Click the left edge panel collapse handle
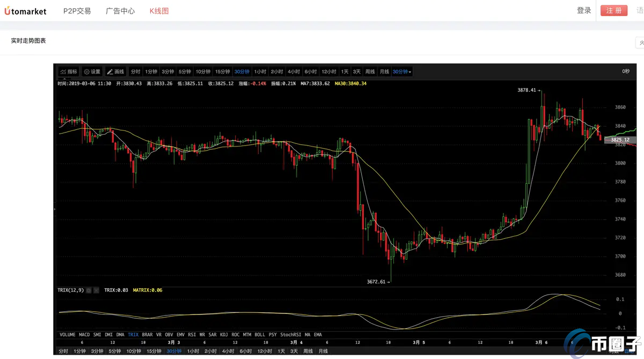The image size is (644, 359). coord(54,208)
